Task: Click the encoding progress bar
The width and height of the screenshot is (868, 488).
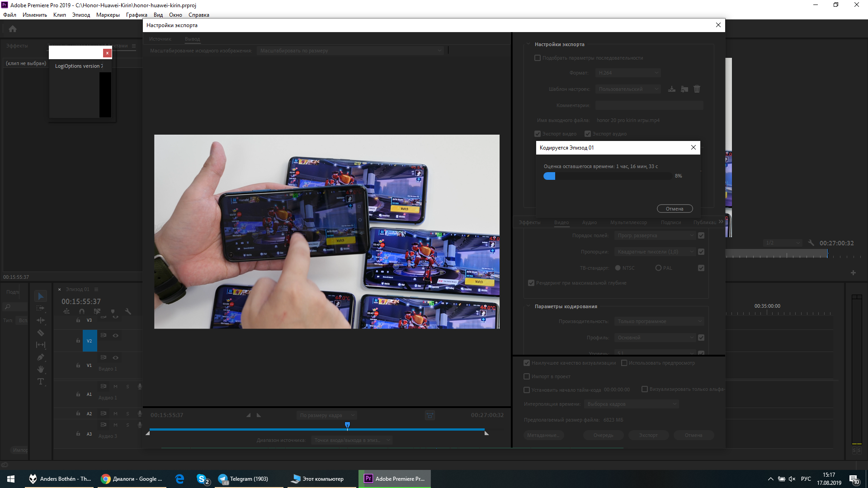Action: coord(608,176)
